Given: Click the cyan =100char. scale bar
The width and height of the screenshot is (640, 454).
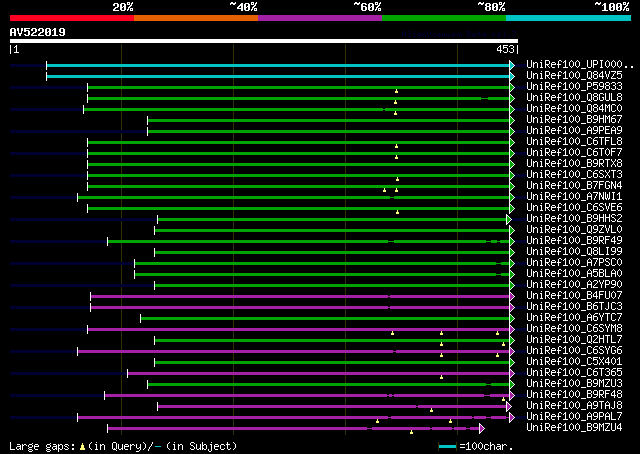Looking at the screenshot, I should [447, 447].
